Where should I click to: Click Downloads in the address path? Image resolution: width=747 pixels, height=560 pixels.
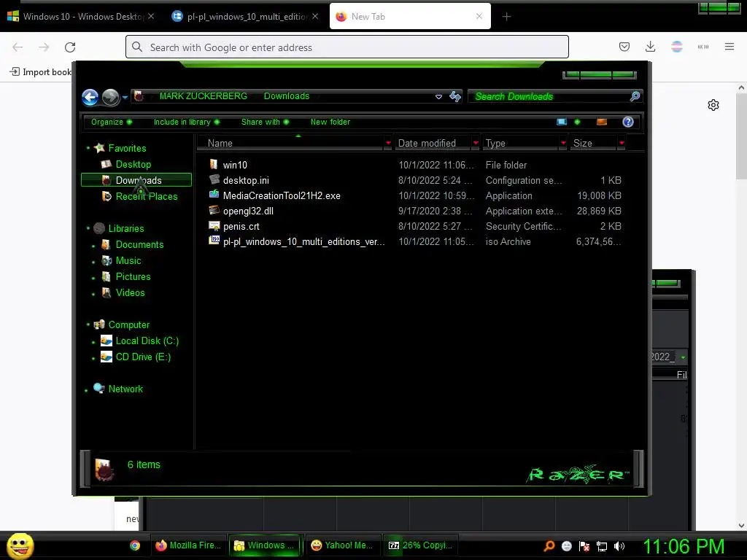(x=287, y=96)
